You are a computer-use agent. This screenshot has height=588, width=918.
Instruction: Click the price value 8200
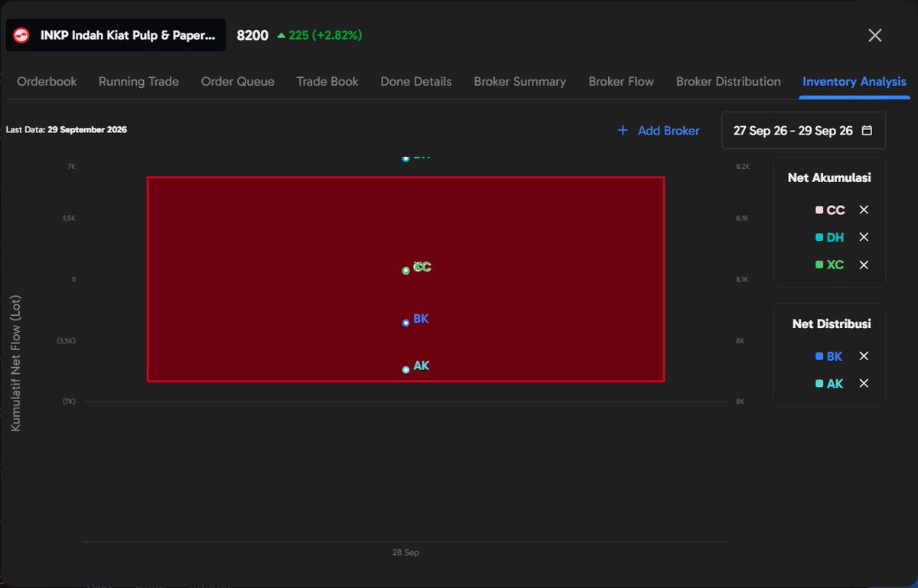(252, 35)
